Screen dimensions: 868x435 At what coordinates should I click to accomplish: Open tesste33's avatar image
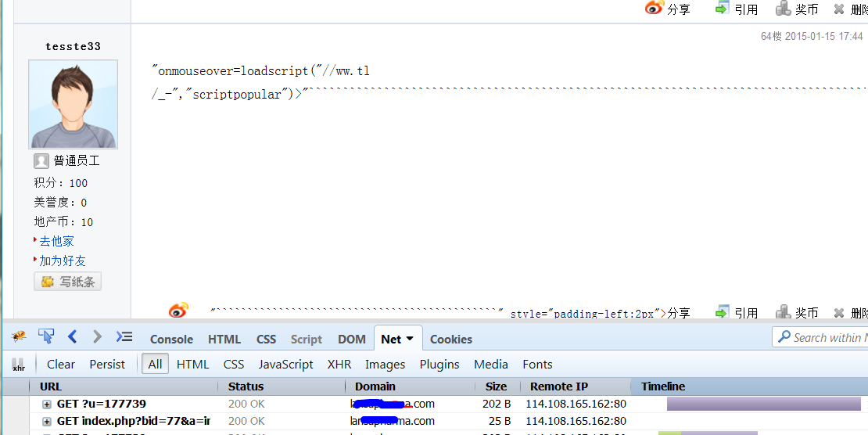click(73, 104)
